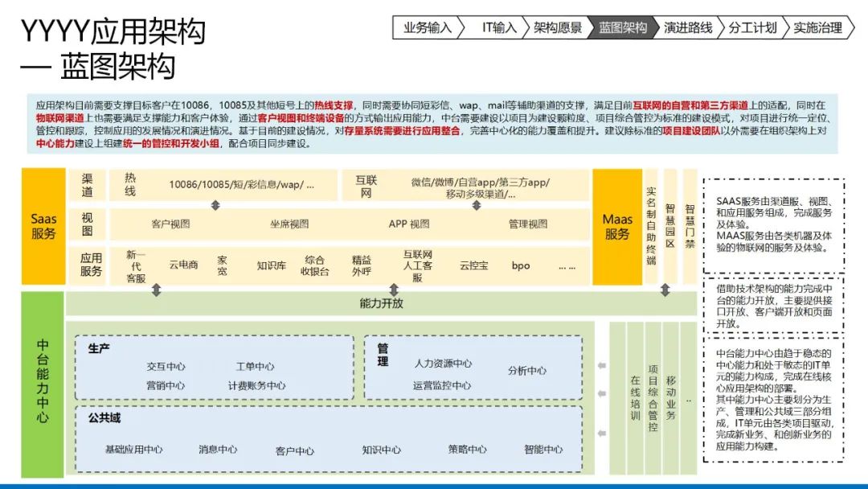Click 交互中心 in the 生产 group
This screenshot has width=868, height=489.
[166, 367]
